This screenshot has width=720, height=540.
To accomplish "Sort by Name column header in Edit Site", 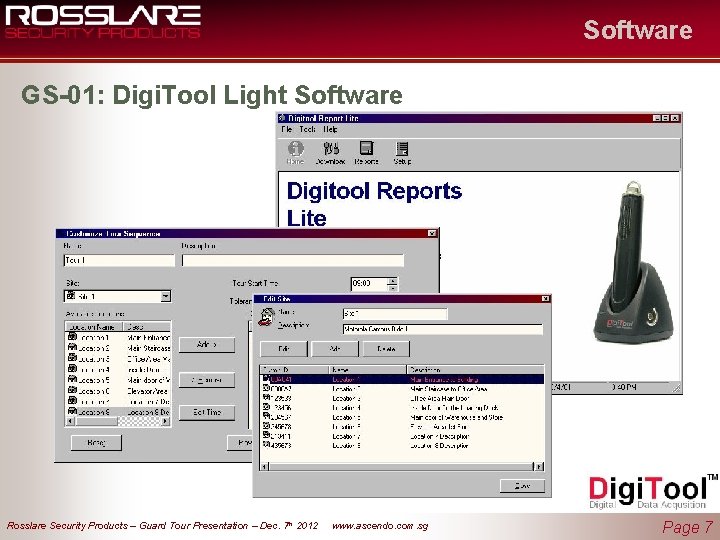I will (x=368, y=370).
